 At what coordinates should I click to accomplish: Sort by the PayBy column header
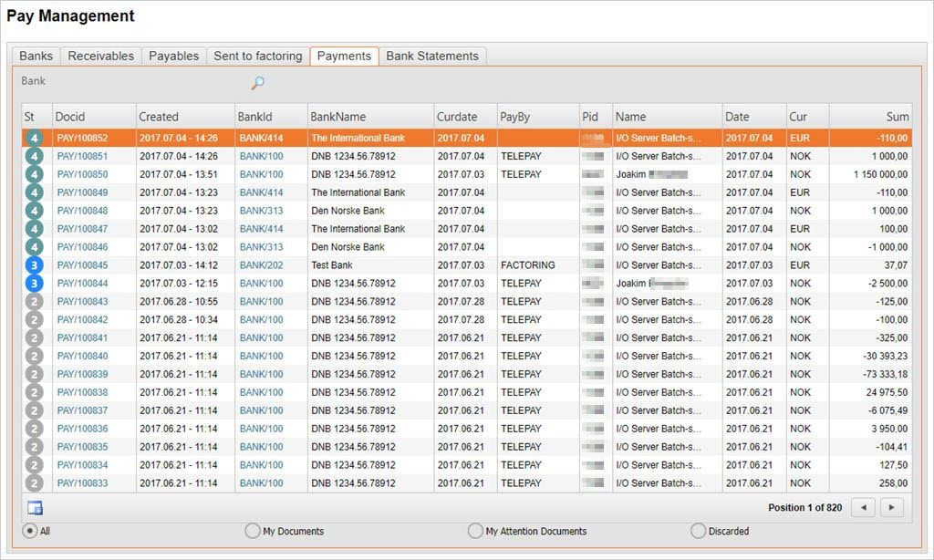point(538,117)
